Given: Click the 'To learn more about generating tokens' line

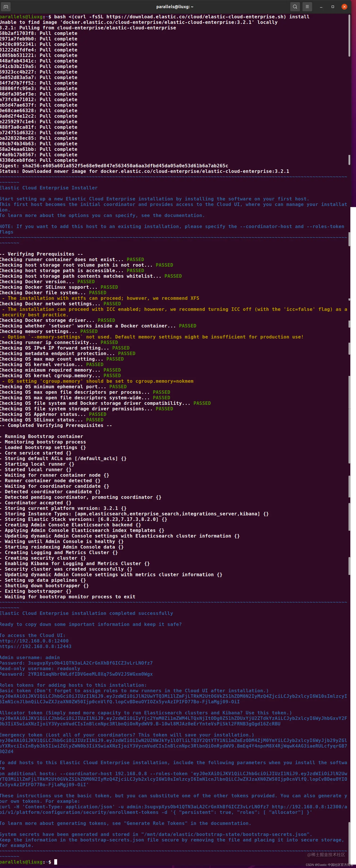Looking at the screenshot, I should [x=125, y=823].
